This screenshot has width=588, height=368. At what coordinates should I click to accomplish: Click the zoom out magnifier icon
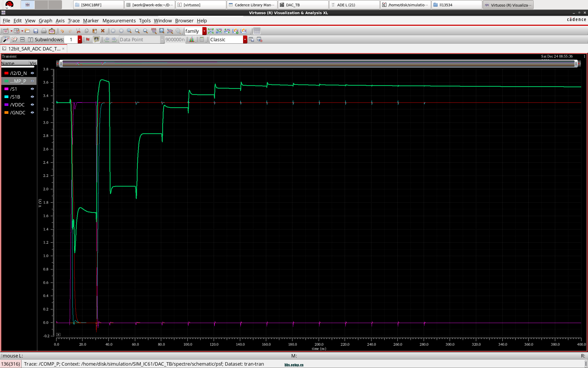point(145,31)
